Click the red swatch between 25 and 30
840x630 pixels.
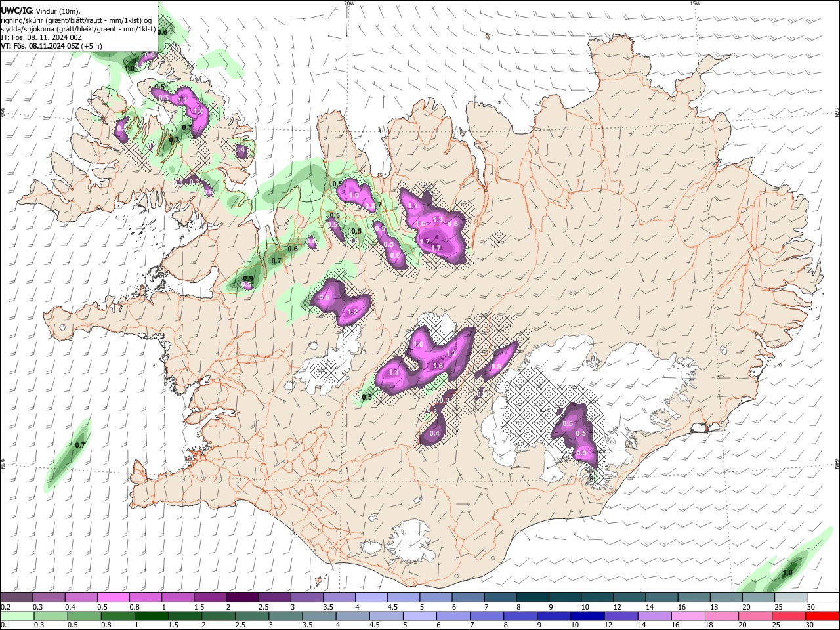(x=789, y=616)
